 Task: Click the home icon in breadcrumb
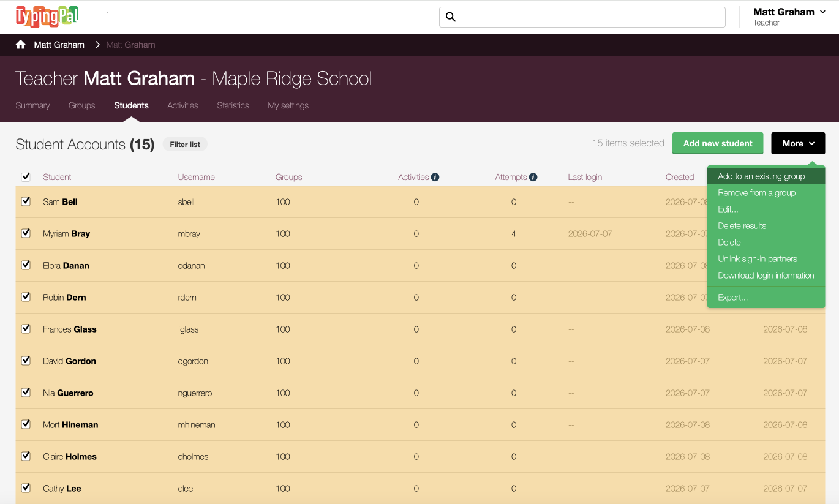21,45
